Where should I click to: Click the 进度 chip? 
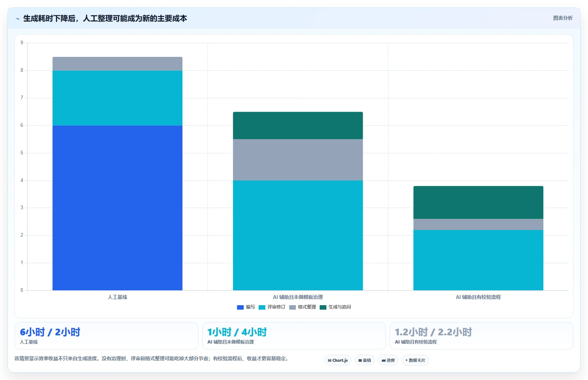pyautogui.click(x=388, y=360)
